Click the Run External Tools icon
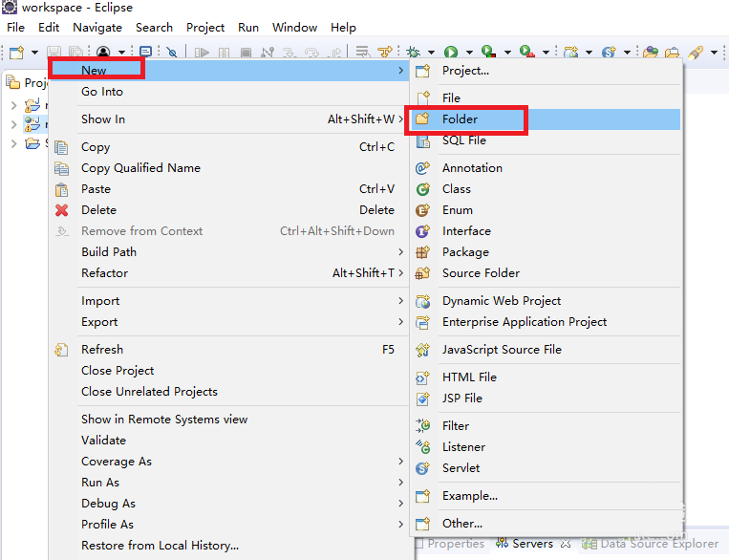The width and height of the screenshot is (729, 560). click(526, 53)
